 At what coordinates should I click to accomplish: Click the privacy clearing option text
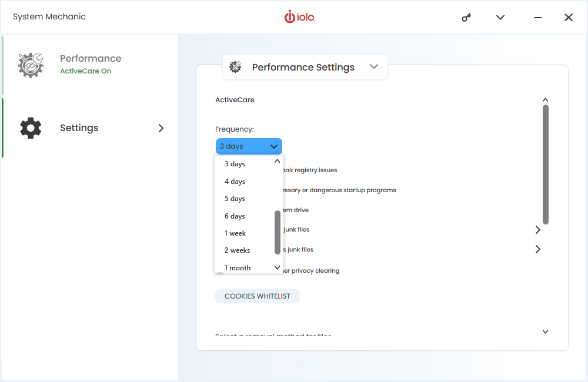click(311, 271)
